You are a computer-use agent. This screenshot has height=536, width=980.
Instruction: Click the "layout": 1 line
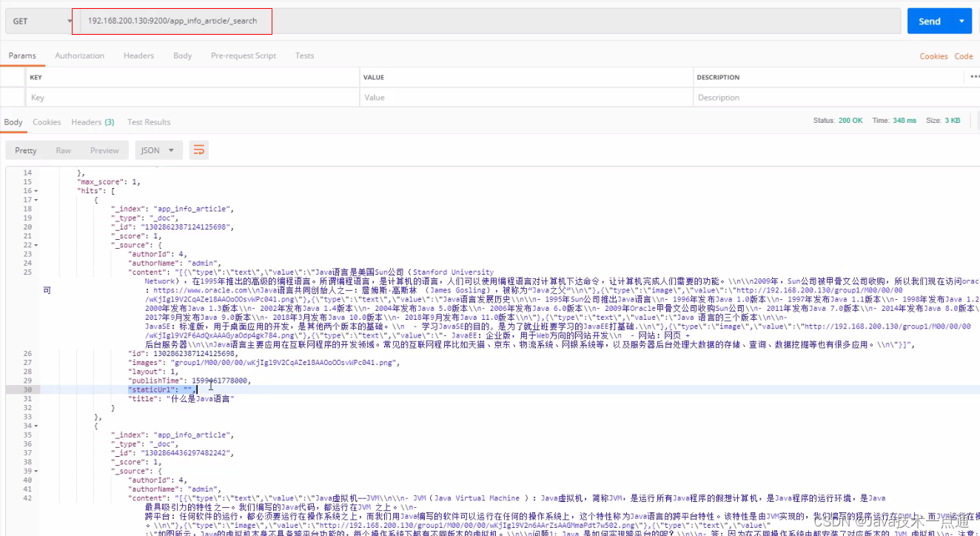point(153,372)
